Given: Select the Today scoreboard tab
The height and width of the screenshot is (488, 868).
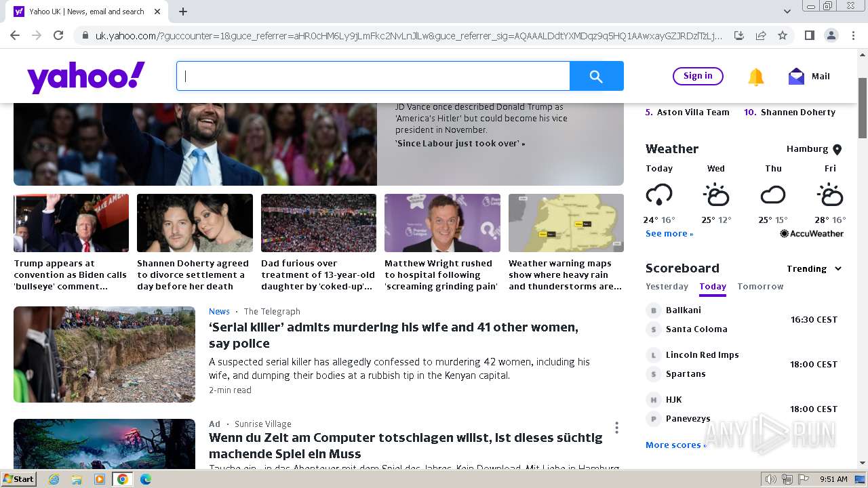Looking at the screenshot, I should 713,287.
